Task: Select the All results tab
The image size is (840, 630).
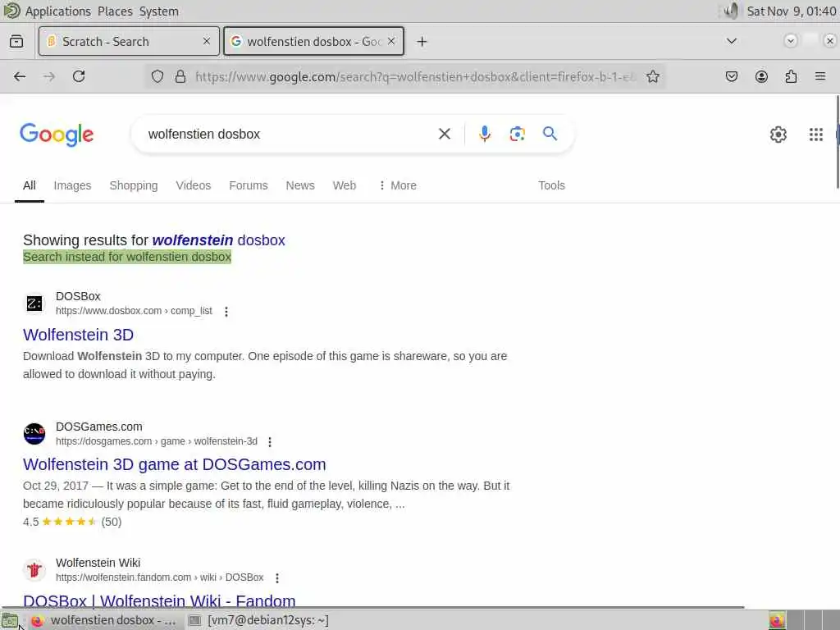Action: [x=30, y=185]
